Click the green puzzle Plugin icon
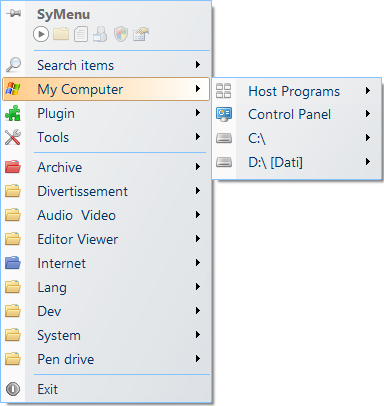 (13, 113)
